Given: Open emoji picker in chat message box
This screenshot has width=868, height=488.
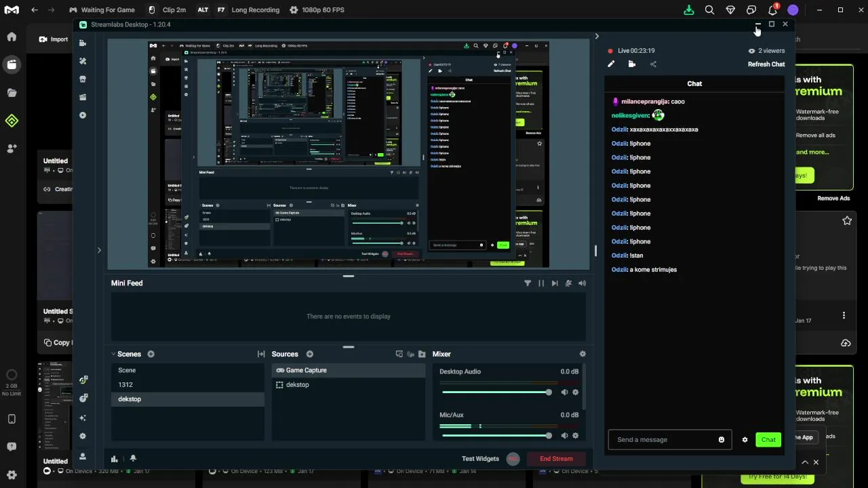Looking at the screenshot, I should [722, 440].
